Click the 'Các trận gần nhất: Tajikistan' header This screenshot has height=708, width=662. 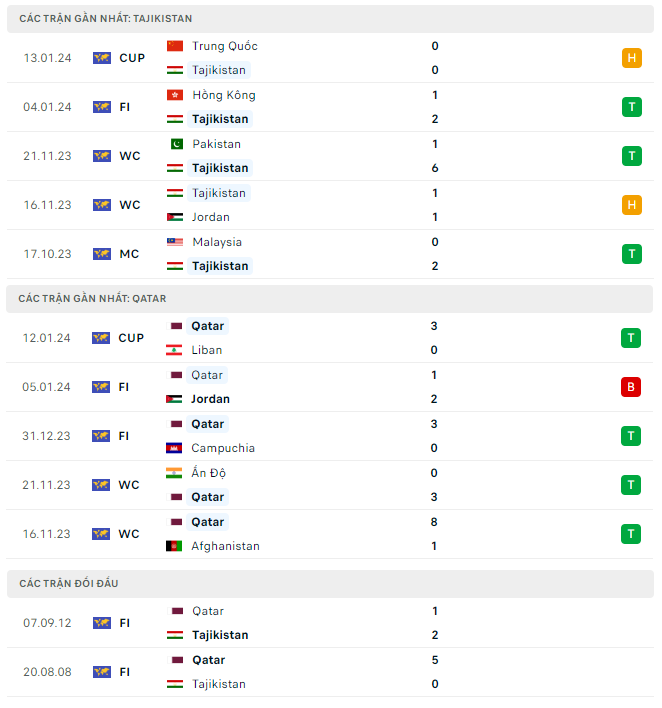(106, 19)
